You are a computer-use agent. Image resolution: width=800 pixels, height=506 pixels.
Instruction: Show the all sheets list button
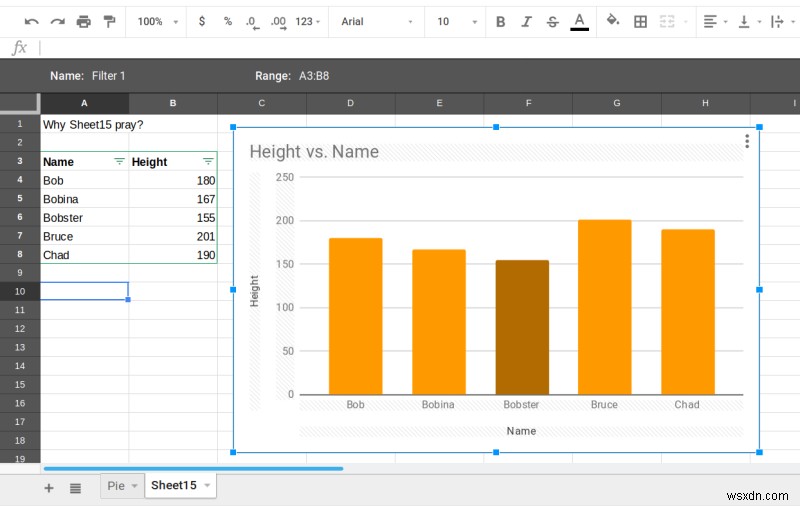[75, 487]
